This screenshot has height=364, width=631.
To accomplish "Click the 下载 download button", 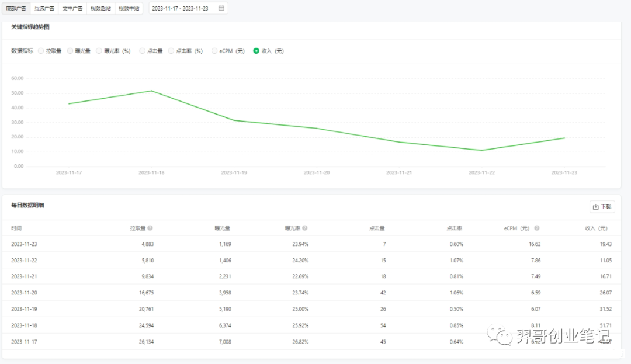I will click(602, 207).
